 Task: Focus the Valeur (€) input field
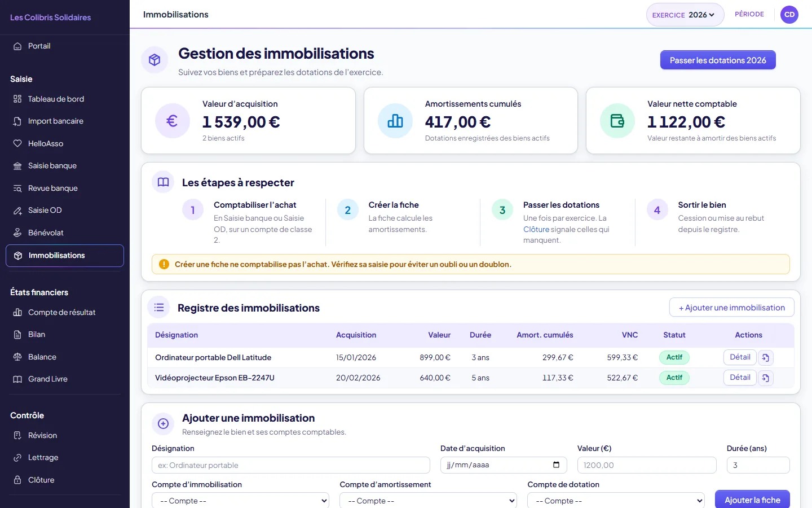pyautogui.click(x=647, y=465)
